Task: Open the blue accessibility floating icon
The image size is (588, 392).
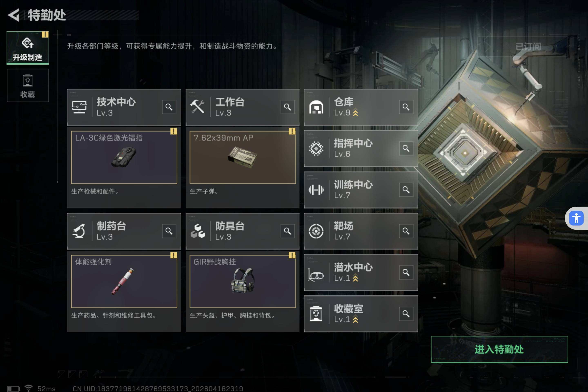Action: pos(576,218)
